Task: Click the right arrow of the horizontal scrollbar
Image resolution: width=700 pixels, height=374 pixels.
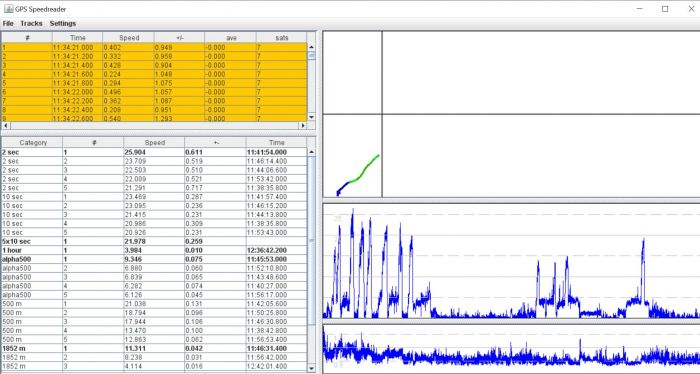Action: coord(303,125)
